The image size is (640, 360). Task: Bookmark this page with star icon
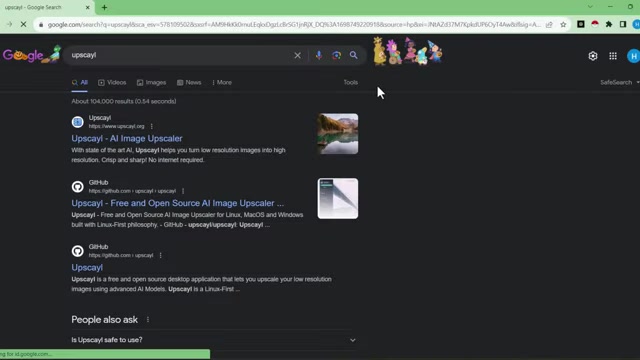click(x=563, y=24)
